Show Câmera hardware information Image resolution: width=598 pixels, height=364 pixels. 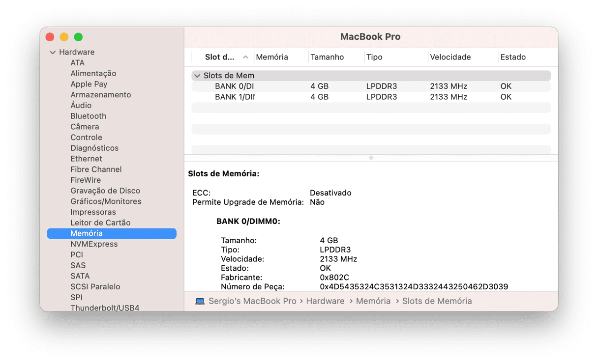tap(85, 127)
